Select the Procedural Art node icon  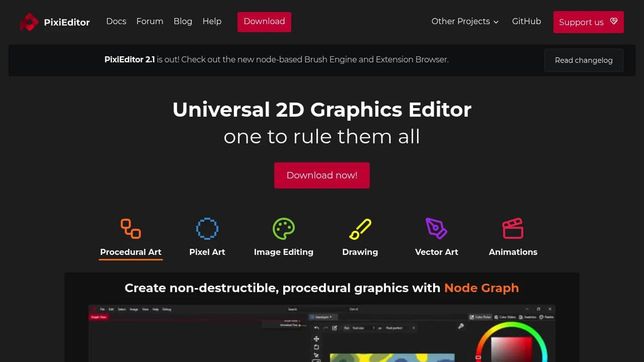tap(131, 229)
